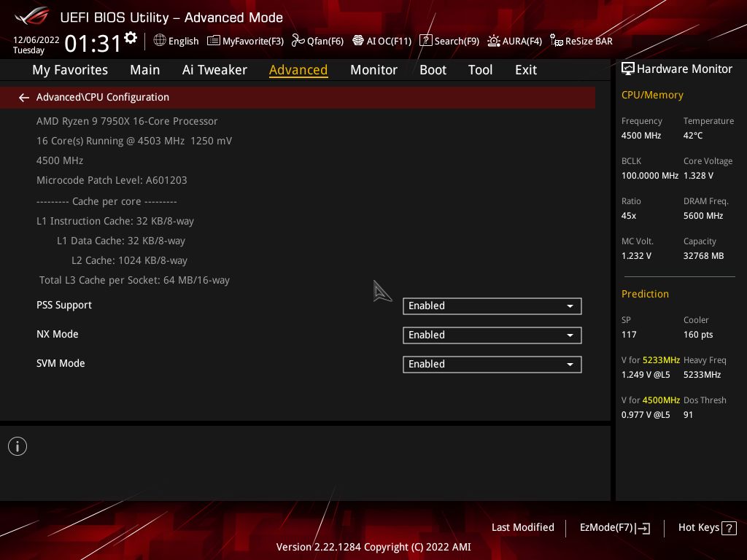Click the NX Mode label
747x560 pixels.
tap(58, 334)
